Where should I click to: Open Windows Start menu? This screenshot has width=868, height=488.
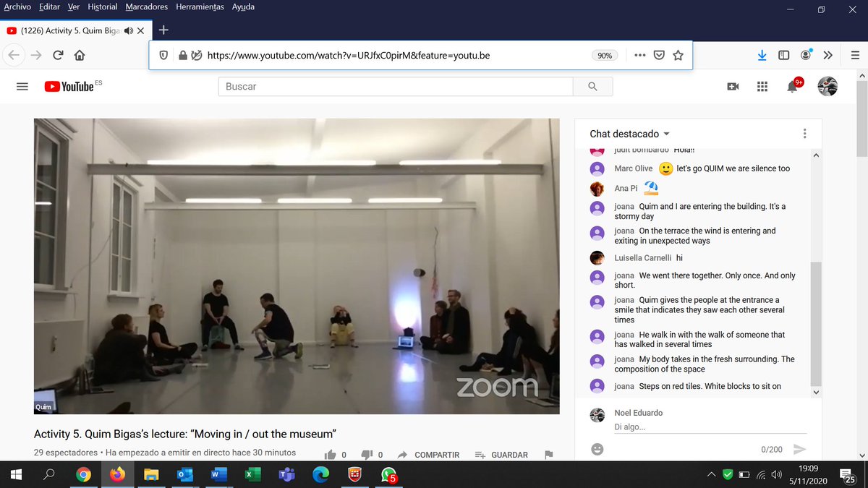coord(17,475)
